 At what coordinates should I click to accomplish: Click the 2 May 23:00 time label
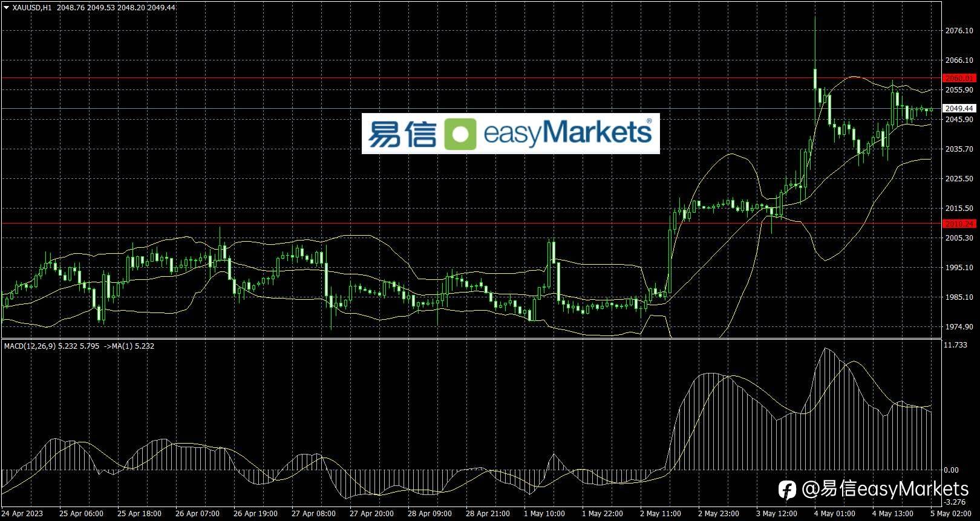coord(719,514)
